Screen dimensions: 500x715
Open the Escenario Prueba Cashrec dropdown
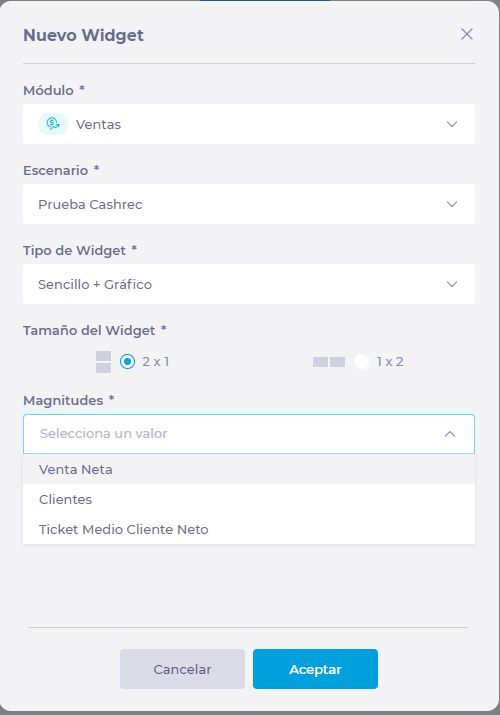tap(249, 204)
